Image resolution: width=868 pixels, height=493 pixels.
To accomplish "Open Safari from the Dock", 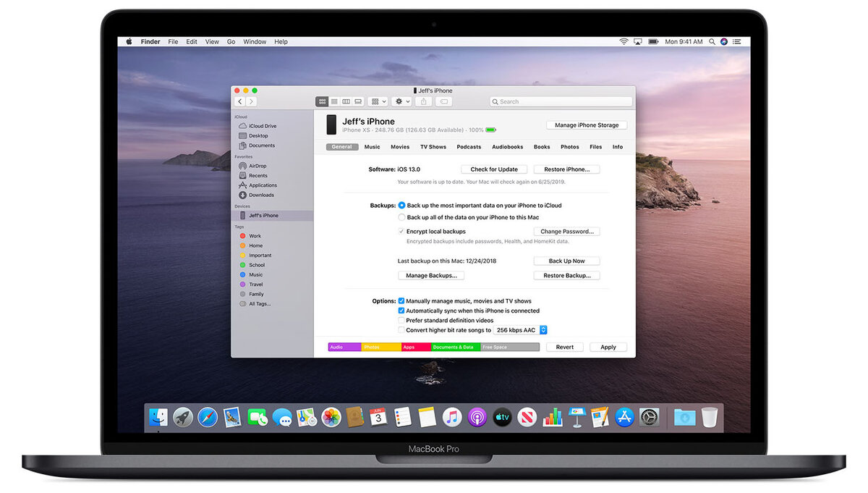I will point(208,417).
